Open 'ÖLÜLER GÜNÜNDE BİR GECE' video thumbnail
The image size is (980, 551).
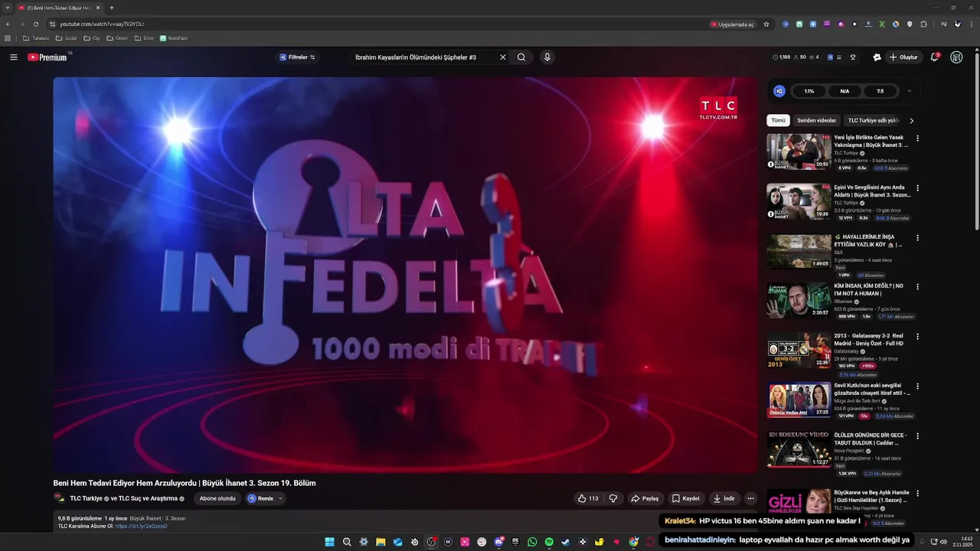tap(799, 449)
